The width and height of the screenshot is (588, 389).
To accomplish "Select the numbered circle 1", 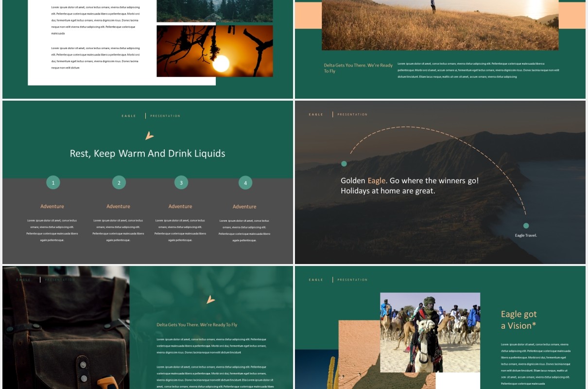I will point(53,182).
